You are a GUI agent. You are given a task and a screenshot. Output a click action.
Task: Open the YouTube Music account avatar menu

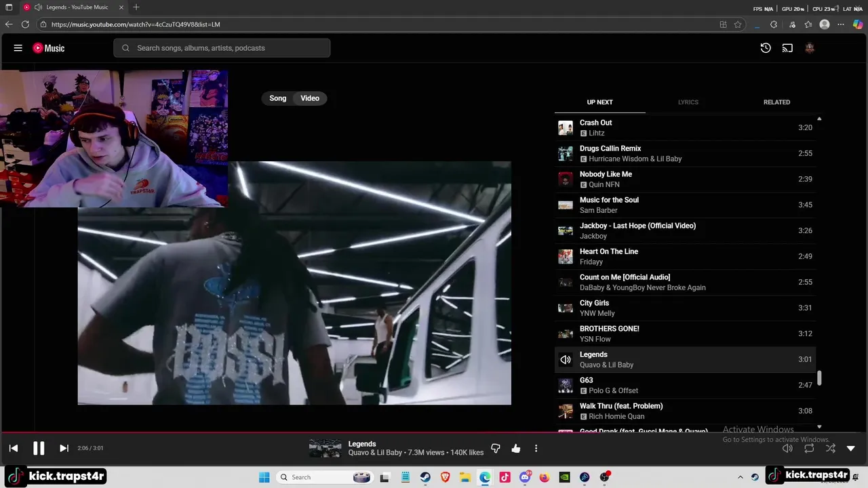(x=809, y=48)
